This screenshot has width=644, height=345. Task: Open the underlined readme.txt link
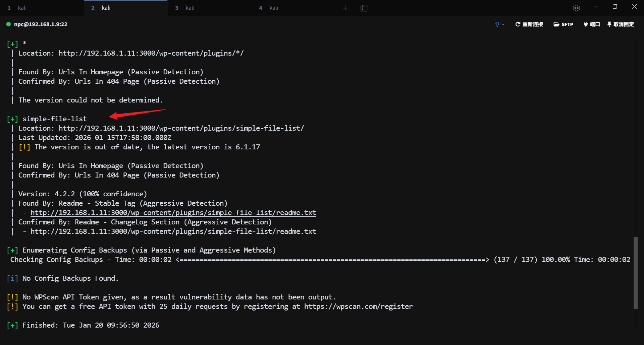173,213
